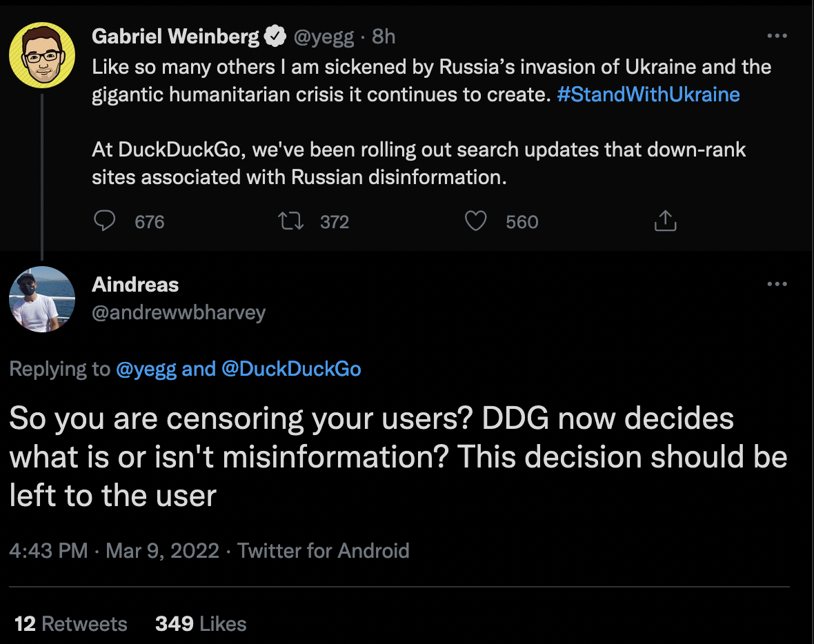Click the retweet arrows icon
The width and height of the screenshot is (814, 644).
click(x=290, y=221)
